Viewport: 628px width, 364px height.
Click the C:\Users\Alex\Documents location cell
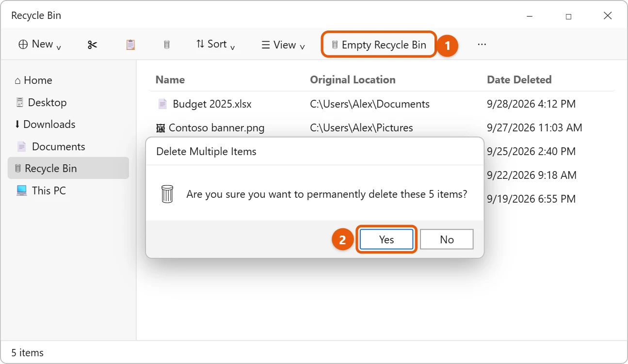tap(370, 104)
